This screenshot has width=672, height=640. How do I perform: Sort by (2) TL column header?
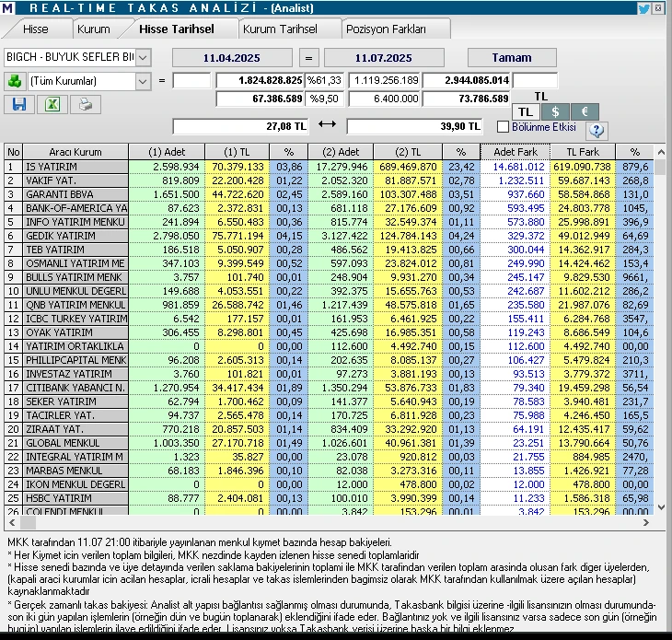pyautogui.click(x=408, y=152)
